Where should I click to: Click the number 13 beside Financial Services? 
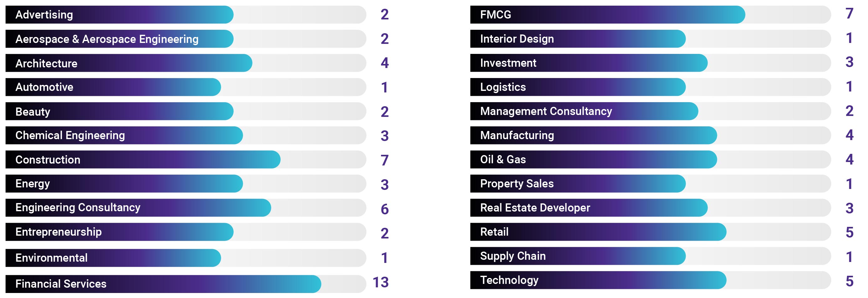click(x=380, y=283)
